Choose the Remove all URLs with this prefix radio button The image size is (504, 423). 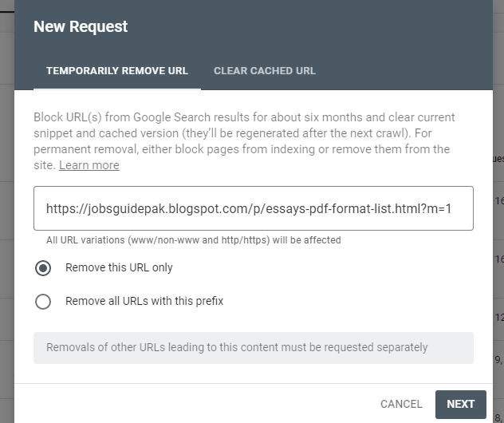pyautogui.click(x=43, y=302)
